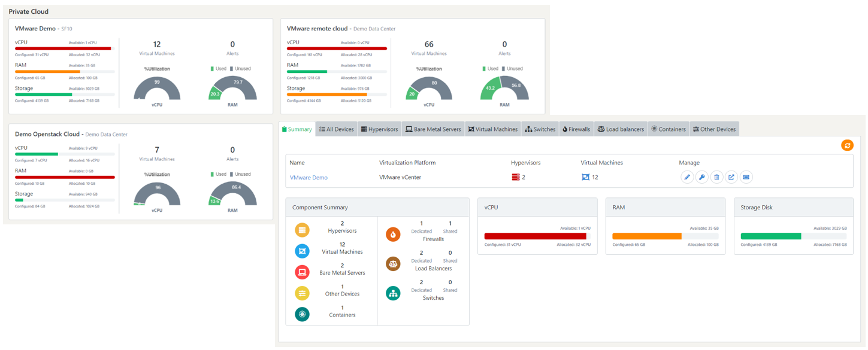This screenshot has width=868, height=350.
Task: Click the vCPU gauge in Demo Openstack Cloud card
Action: pyautogui.click(x=157, y=194)
